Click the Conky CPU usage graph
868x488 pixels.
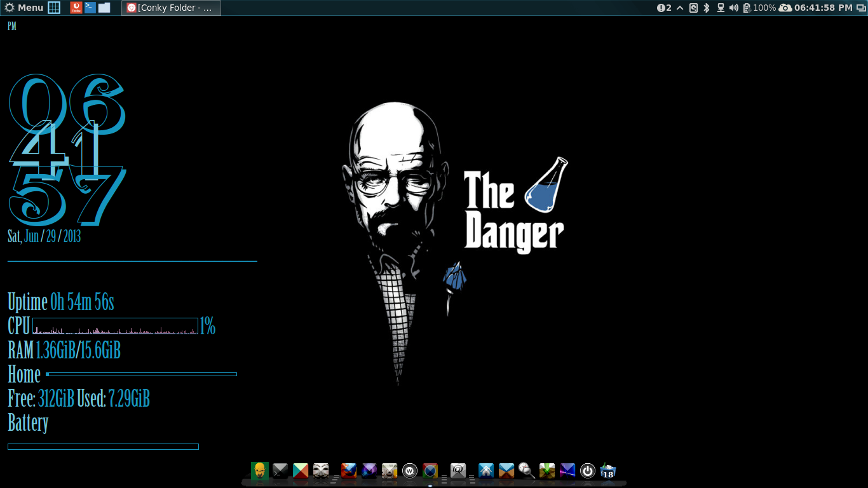(x=116, y=326)
